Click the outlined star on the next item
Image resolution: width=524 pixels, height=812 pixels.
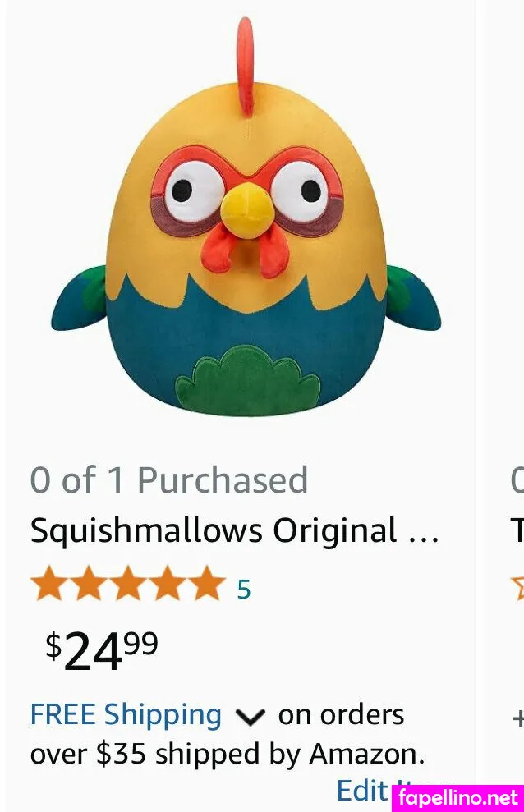point(517,585)
